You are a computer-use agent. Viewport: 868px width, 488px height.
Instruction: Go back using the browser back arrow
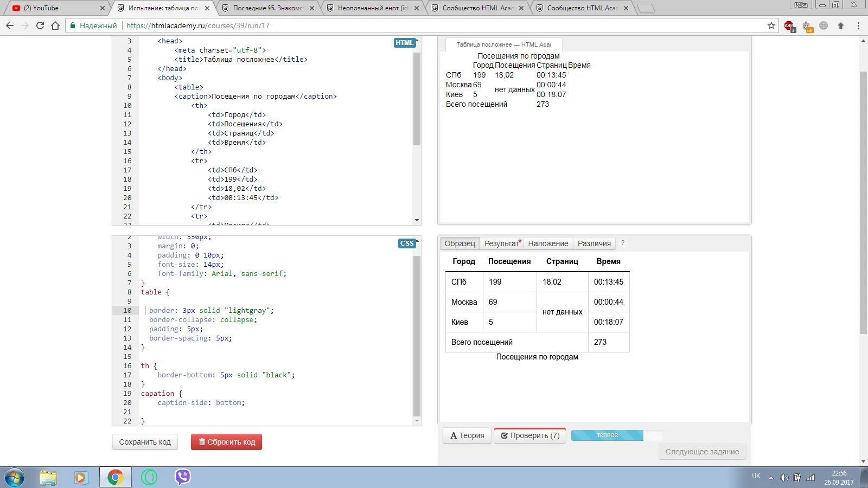(10, 25)
